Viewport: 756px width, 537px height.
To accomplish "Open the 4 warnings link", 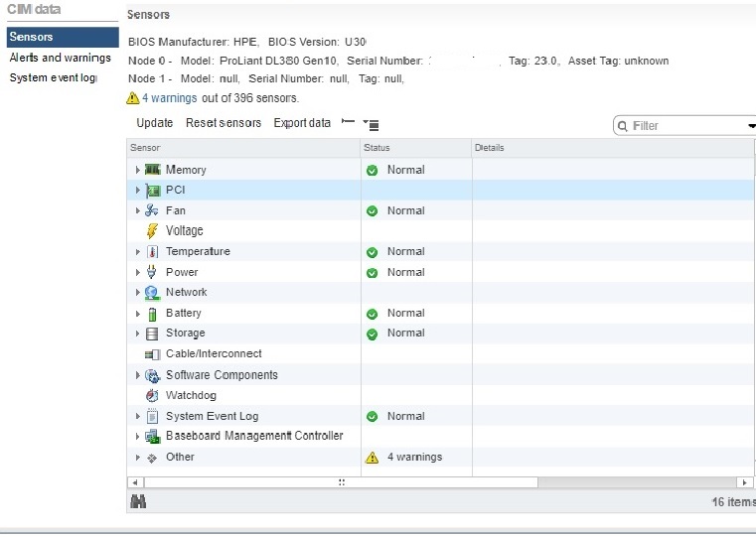I will click(x=170, y=98).
